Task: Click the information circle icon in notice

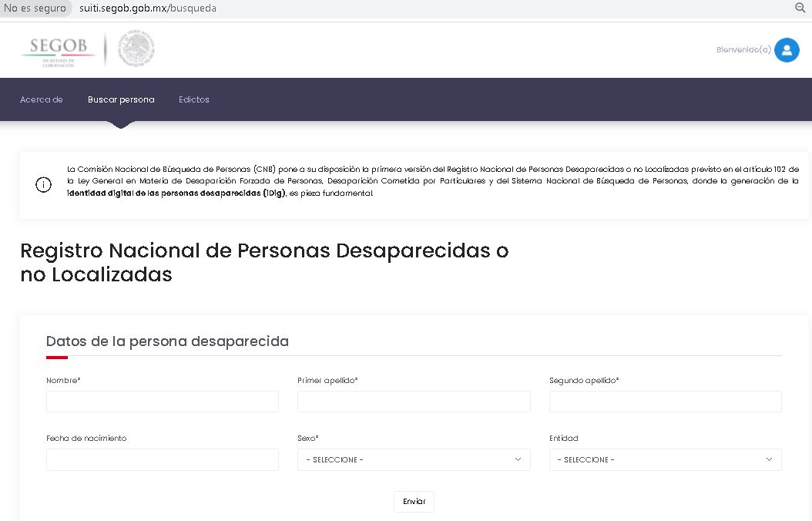Action: 43,184
